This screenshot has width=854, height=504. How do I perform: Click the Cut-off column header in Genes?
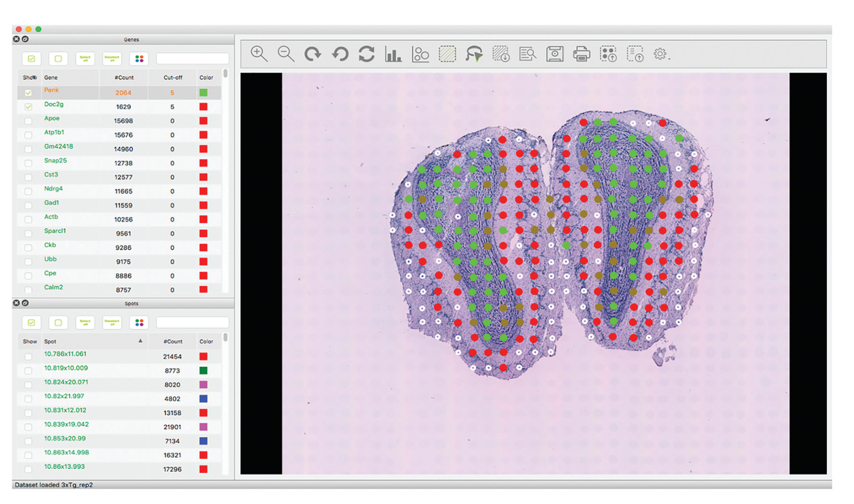coord(172,78)
